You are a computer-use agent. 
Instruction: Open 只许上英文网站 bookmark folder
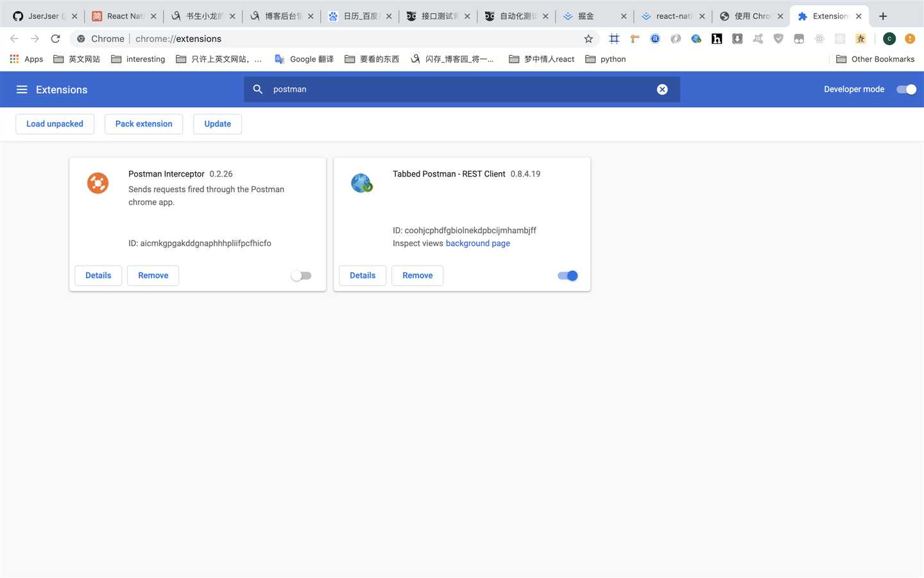pos(219,59)
